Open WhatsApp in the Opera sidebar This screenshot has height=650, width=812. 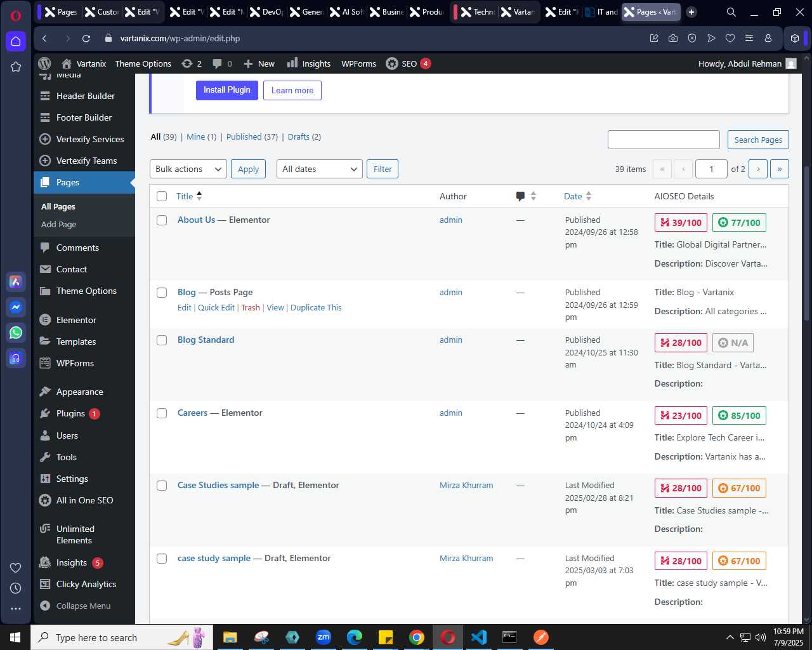point(16,333)
